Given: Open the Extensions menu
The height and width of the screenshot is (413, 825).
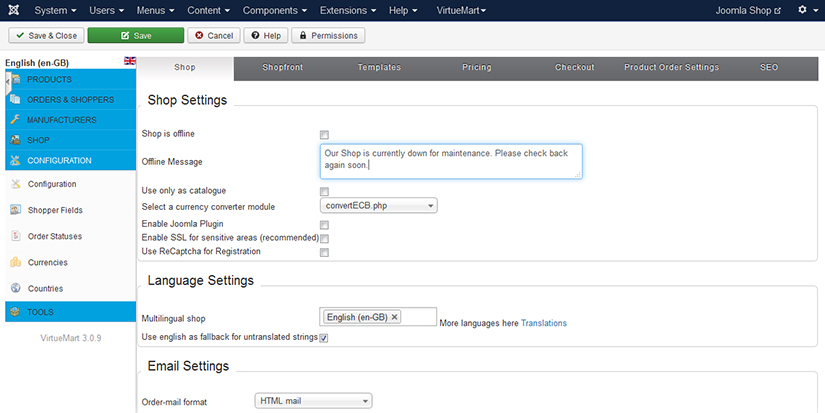Looking at the screenshot, I should 348,10.
